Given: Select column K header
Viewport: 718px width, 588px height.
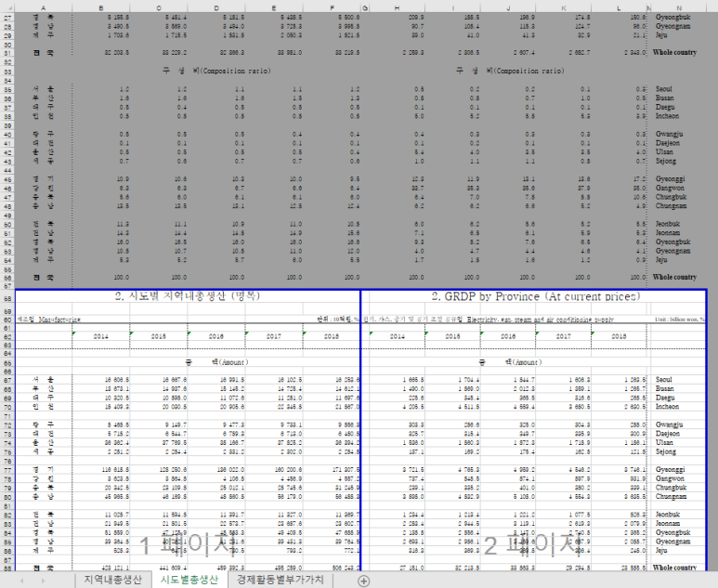Looking at the screenshot, I should tap(564, 7).
